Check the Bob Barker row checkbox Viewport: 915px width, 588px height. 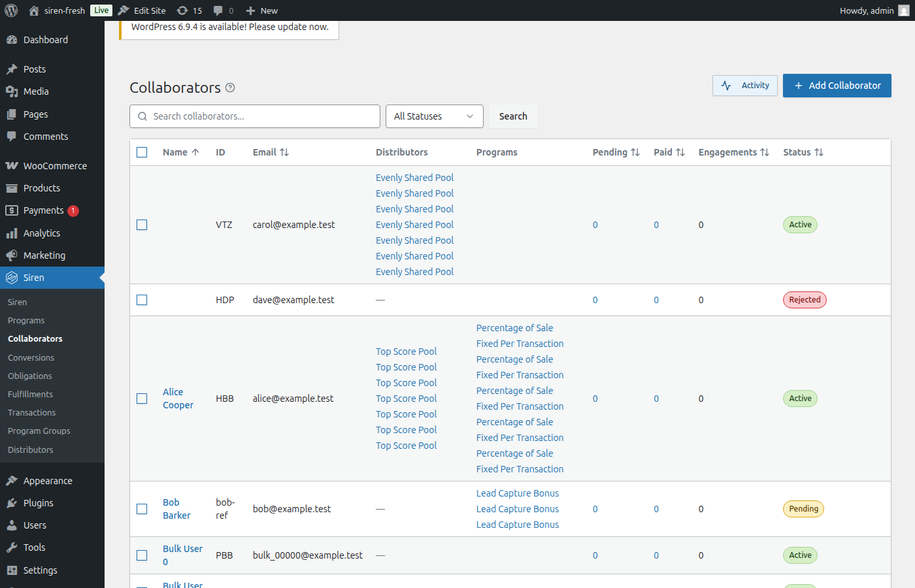pos(142,509)
